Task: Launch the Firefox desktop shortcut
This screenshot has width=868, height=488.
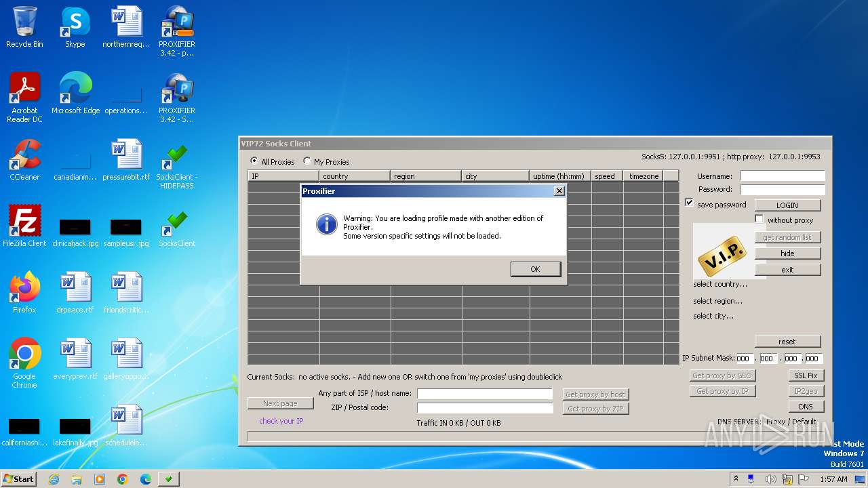Action: click(24, 293)
